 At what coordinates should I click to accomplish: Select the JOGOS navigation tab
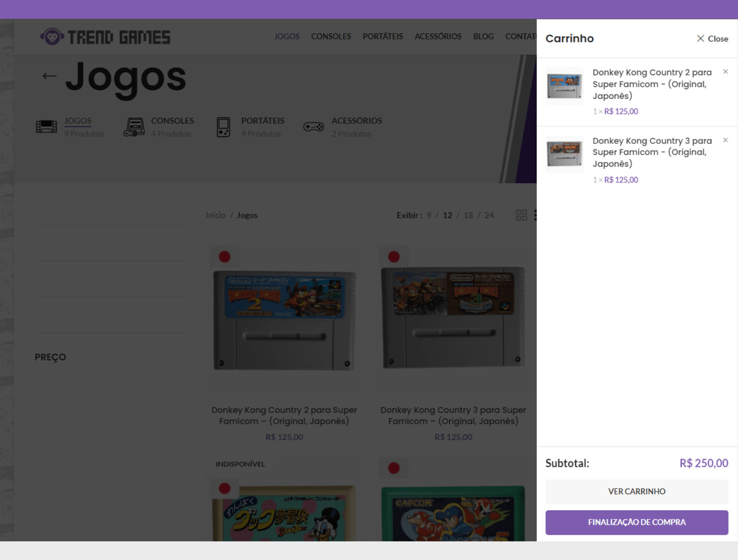(287, 36)
